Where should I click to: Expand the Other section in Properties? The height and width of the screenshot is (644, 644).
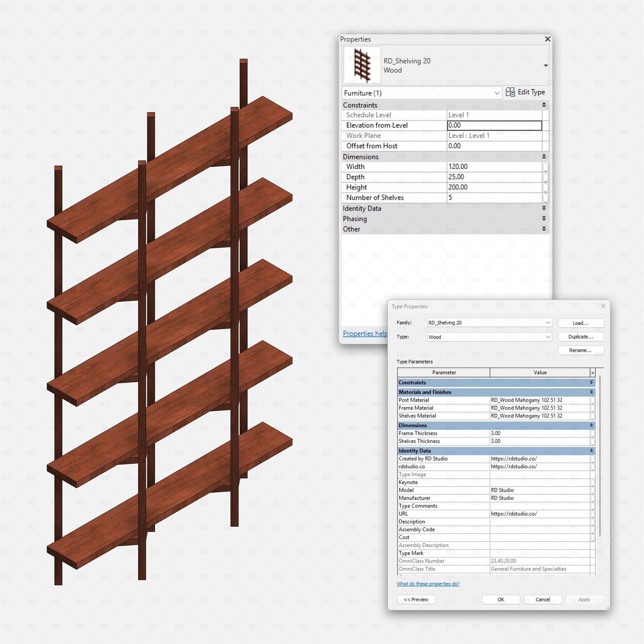(544, 229)
